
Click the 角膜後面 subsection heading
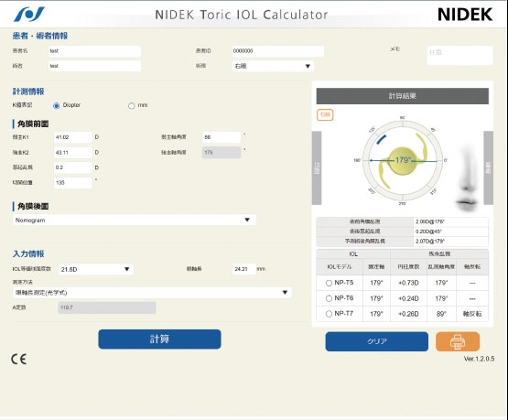tap(33, 206)
